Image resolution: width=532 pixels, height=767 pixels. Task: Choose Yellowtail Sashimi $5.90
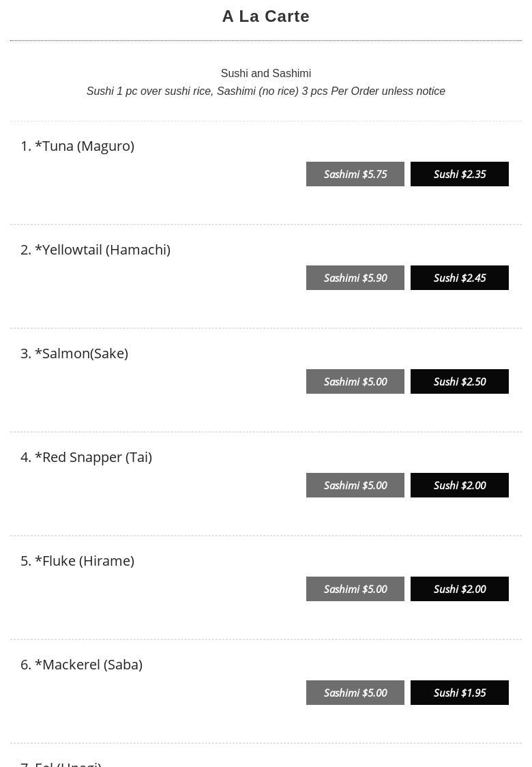[355, 278]
